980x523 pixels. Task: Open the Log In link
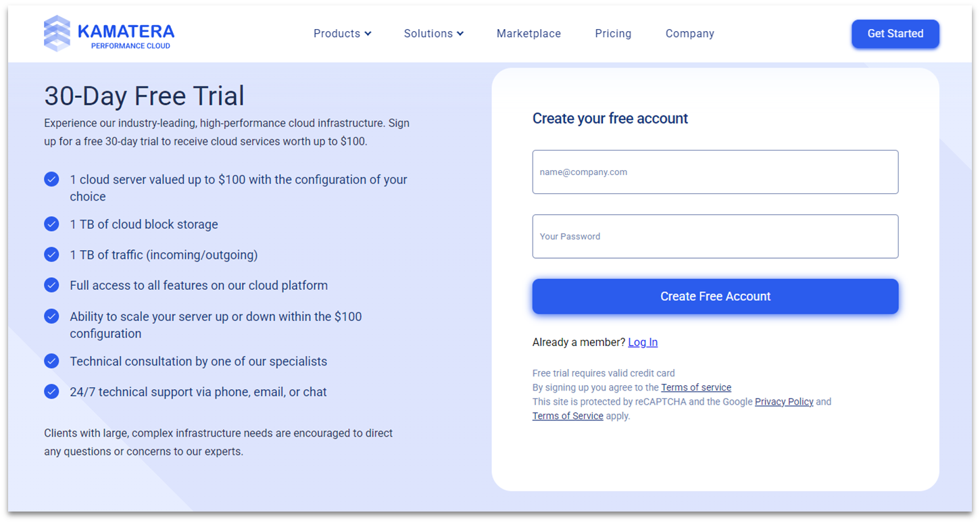click(642, 342)
